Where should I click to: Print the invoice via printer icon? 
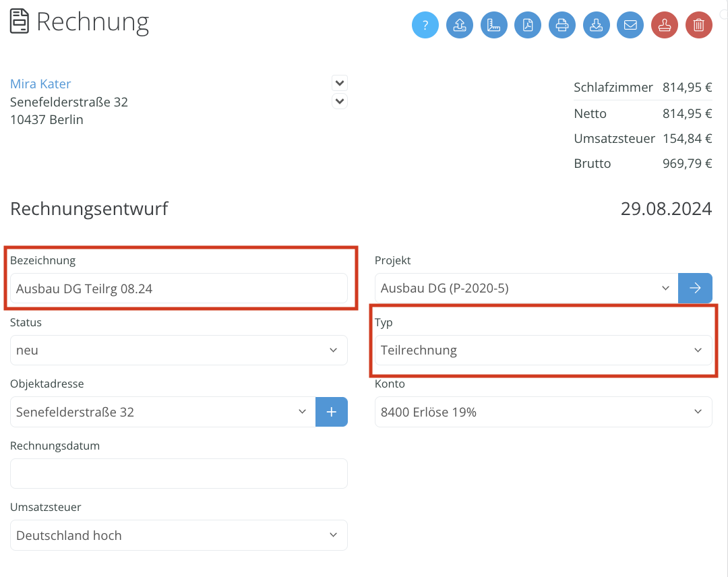[562, 25]
